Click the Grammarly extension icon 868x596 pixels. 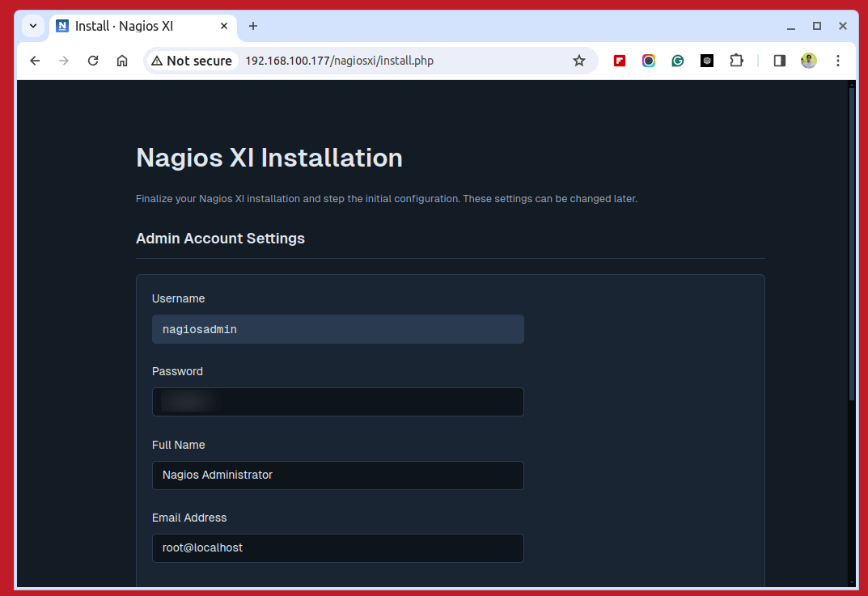tap(678, 61)
